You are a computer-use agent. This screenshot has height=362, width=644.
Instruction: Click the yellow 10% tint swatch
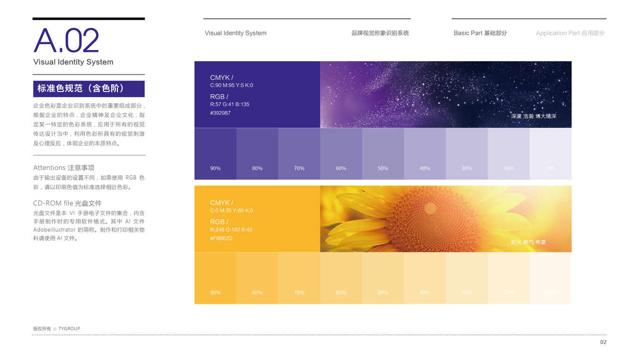tap(551, 278)
